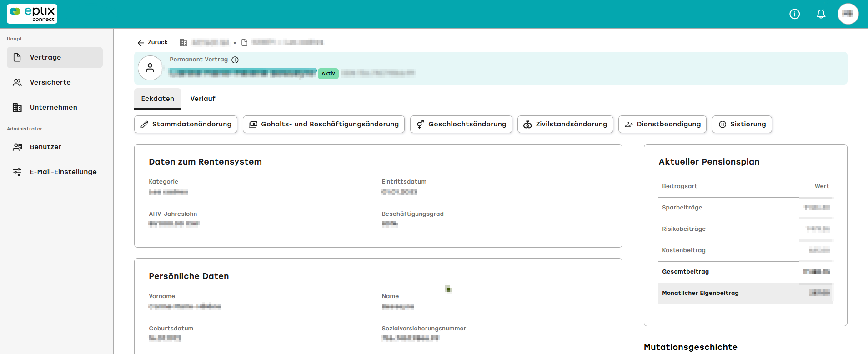Select the Risikobeiträge row

pyautogui.click(x=746, y=229)
